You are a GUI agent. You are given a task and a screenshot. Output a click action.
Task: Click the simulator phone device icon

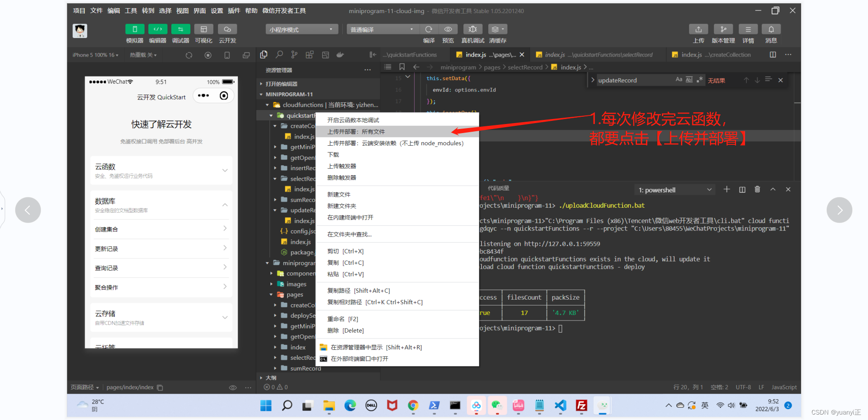227,55
